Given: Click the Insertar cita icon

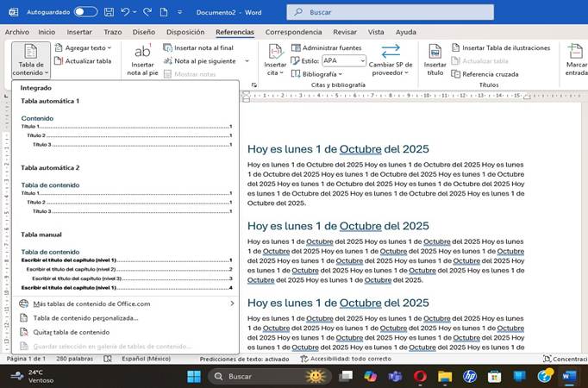Looking at the screenshot, I should 274,53.
